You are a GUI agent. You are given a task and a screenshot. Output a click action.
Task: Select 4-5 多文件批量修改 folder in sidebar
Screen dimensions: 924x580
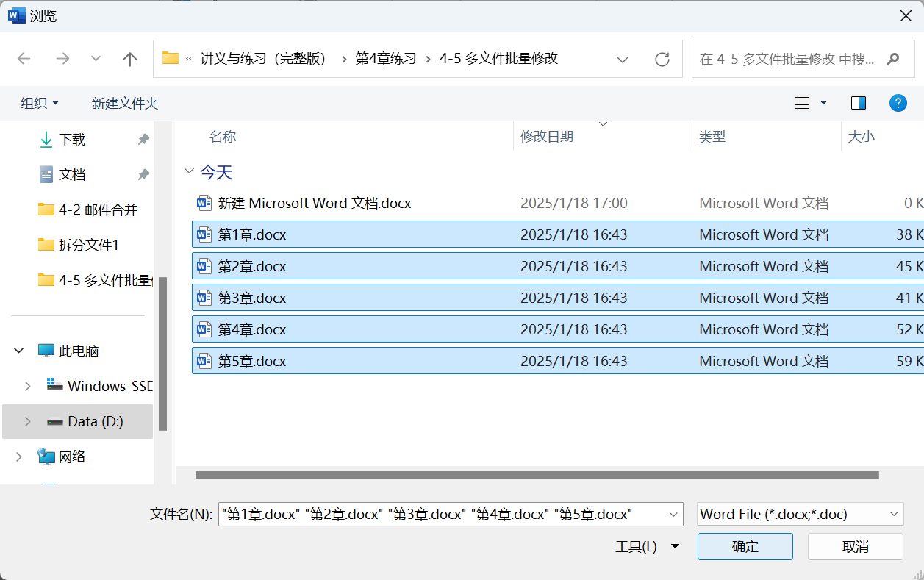[x=96, y=280]
